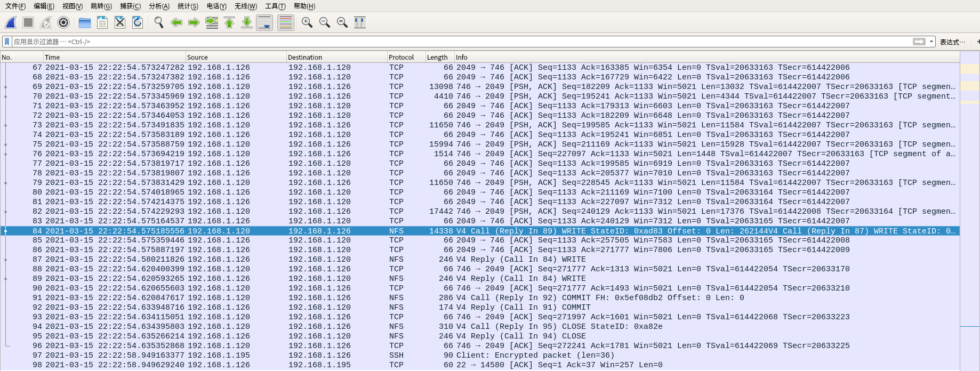
Task: Go back in packet history
Action: [x=176, y=22]
